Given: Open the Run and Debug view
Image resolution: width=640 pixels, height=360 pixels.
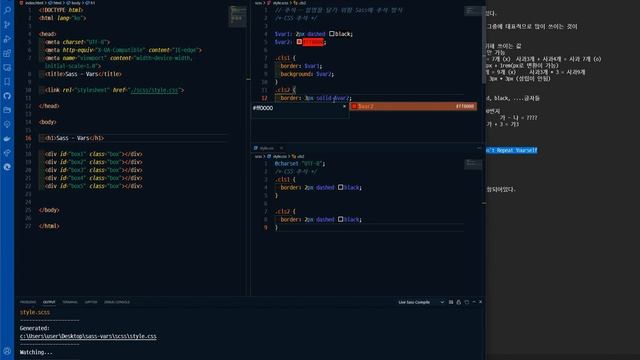Looking at the screenshot, I should pyautogui.click(x=7, y=39).
